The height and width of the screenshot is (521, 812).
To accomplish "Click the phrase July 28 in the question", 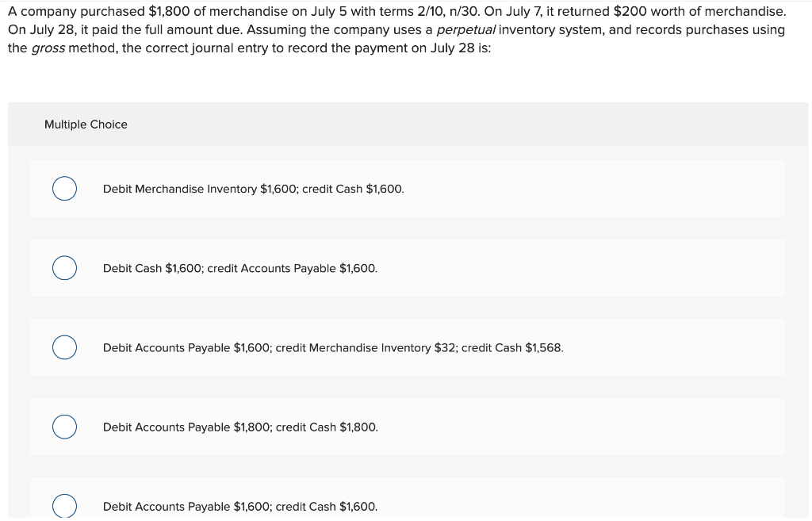I will click(38, 29).
